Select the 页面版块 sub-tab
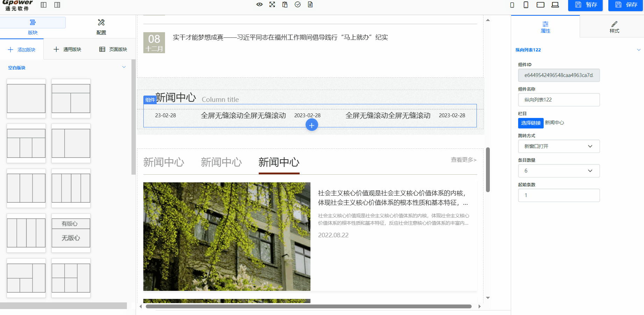Screen dimensions: 644x315 113,49
